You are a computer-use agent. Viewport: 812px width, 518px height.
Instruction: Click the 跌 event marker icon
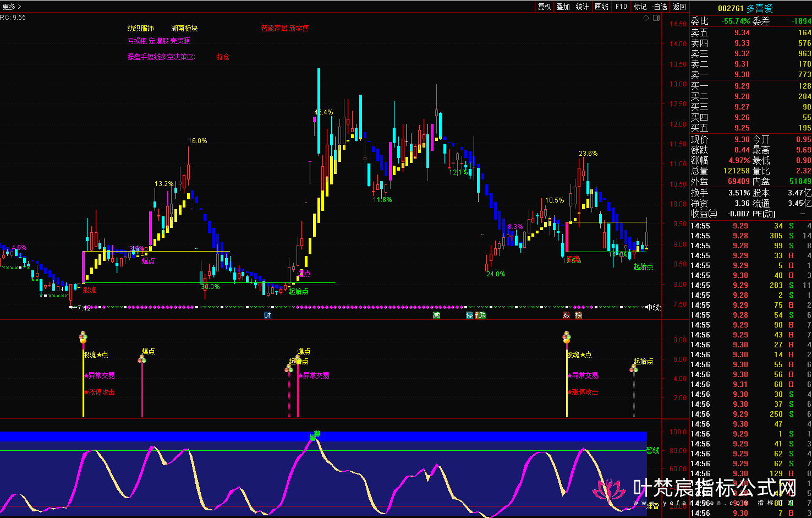482,315
